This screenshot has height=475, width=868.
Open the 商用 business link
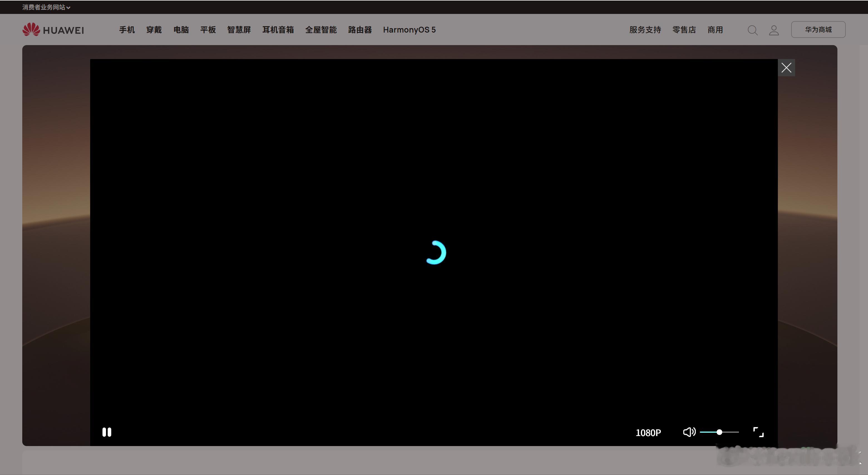(715, 30)
